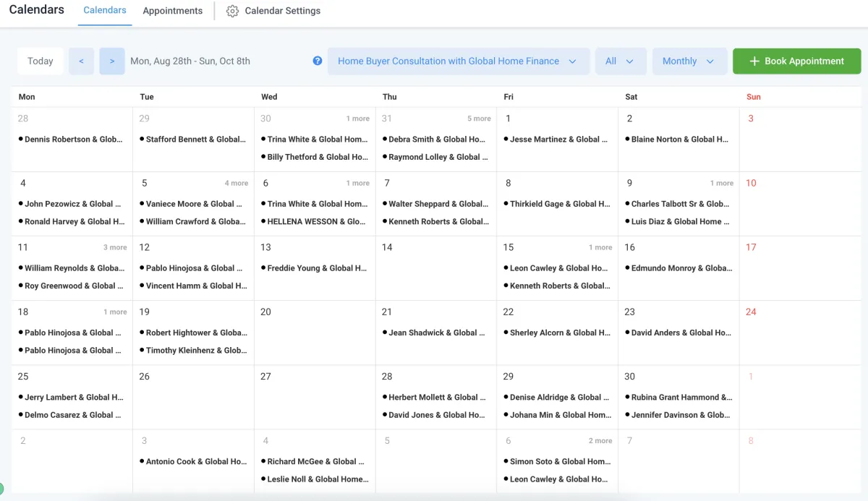Open Simon Soto appointment
Viewport: 868px width, 501px height.
(557, 461)
